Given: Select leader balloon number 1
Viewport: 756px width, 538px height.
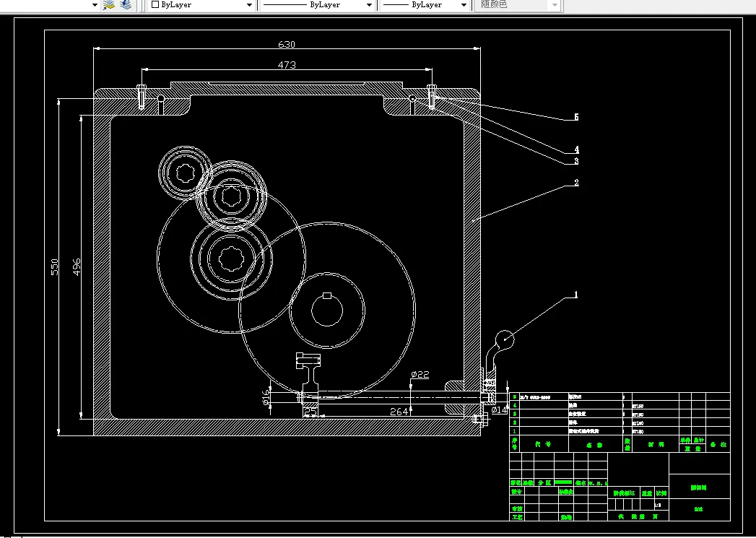Looking at the screenshot, I should click(575, 295).
